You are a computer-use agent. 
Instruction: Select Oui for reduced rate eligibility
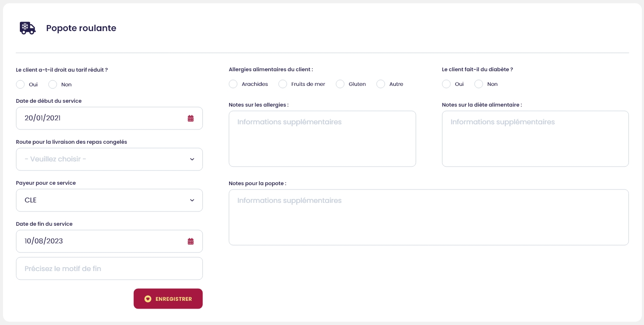pyautogui.click(x=20, y=85)
